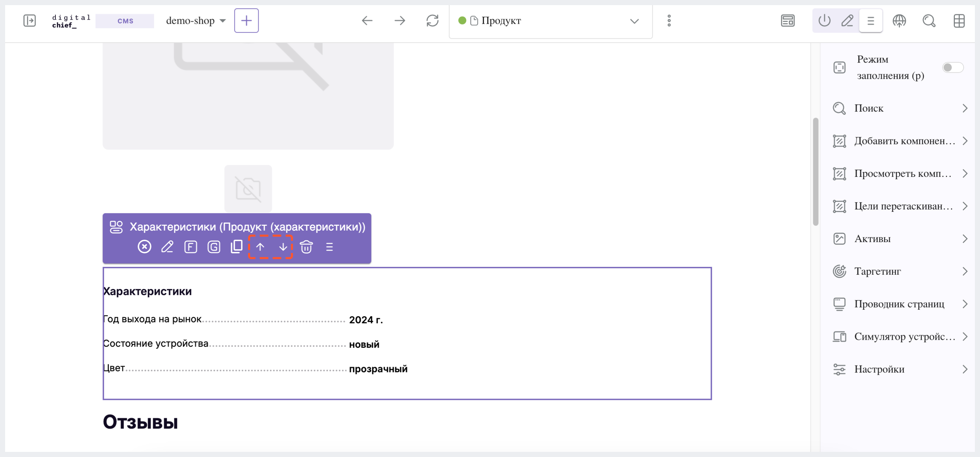Click the component type icon beside Характеристики

pyautogui.click(x=116, y=227)
